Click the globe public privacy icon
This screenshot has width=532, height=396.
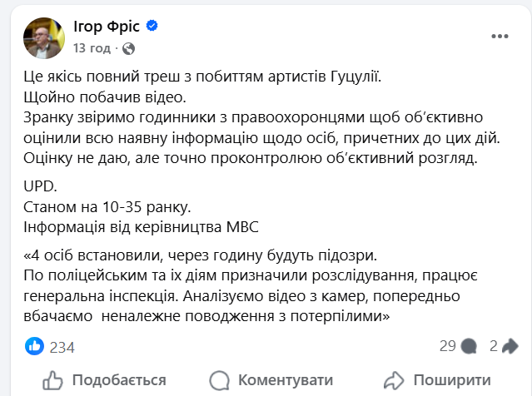tap(127, 48)
